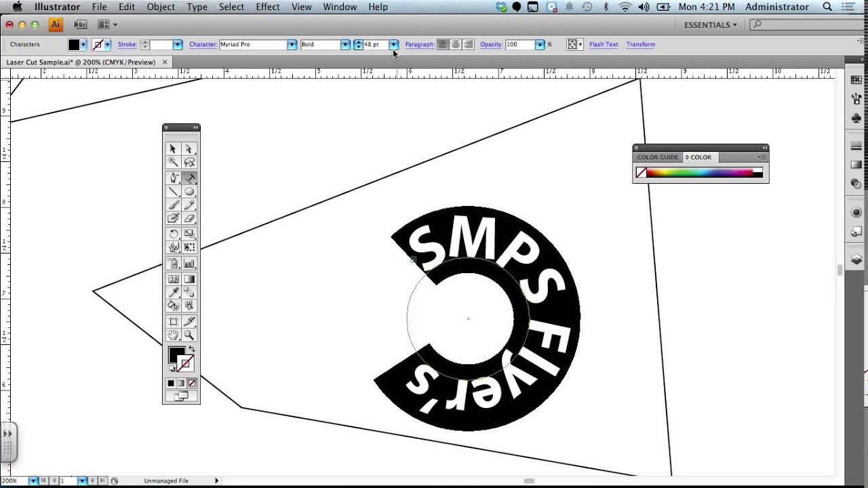The image size is (868, 488).
Task: Open the ESSENTIALS workspace switcher
Action: point(711,25)
